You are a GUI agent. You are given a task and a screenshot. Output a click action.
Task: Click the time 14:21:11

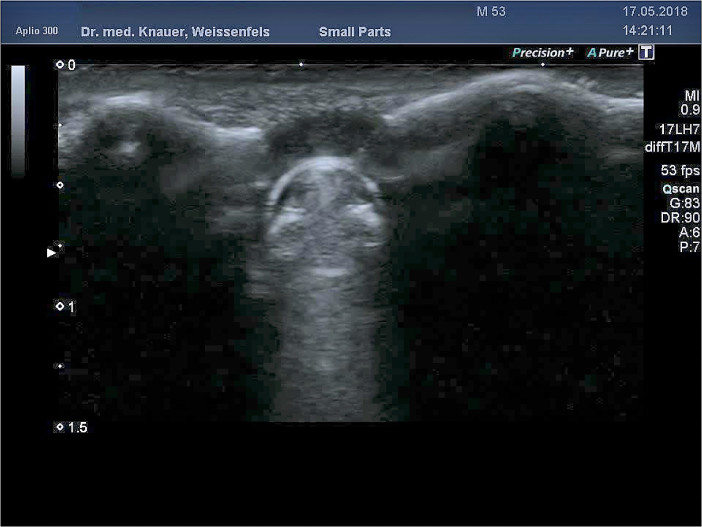648,30
